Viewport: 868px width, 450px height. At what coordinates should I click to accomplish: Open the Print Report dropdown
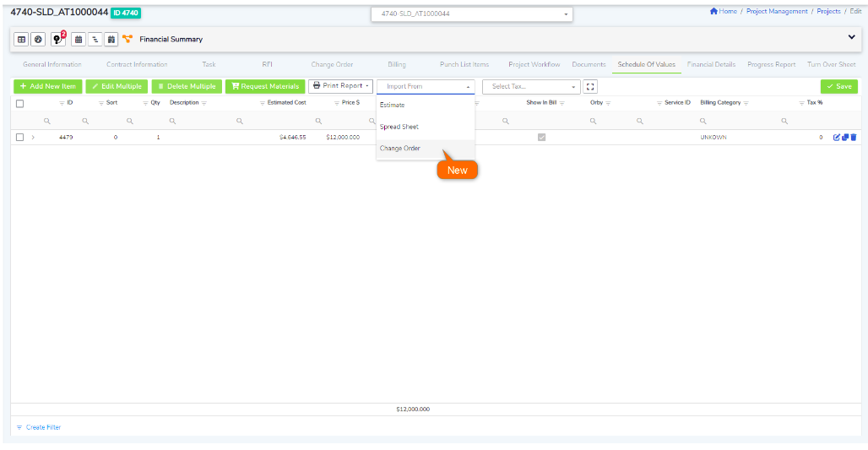pos(340,86)
